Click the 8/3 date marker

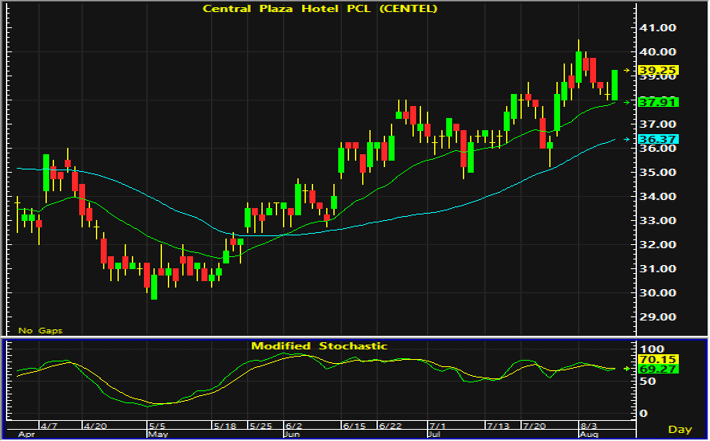589,426
